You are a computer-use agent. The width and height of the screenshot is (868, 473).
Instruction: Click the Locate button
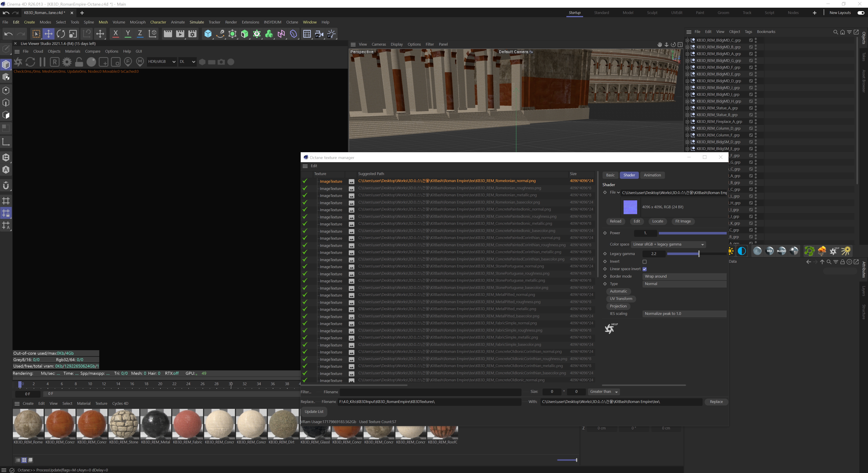tap(658, 221)
